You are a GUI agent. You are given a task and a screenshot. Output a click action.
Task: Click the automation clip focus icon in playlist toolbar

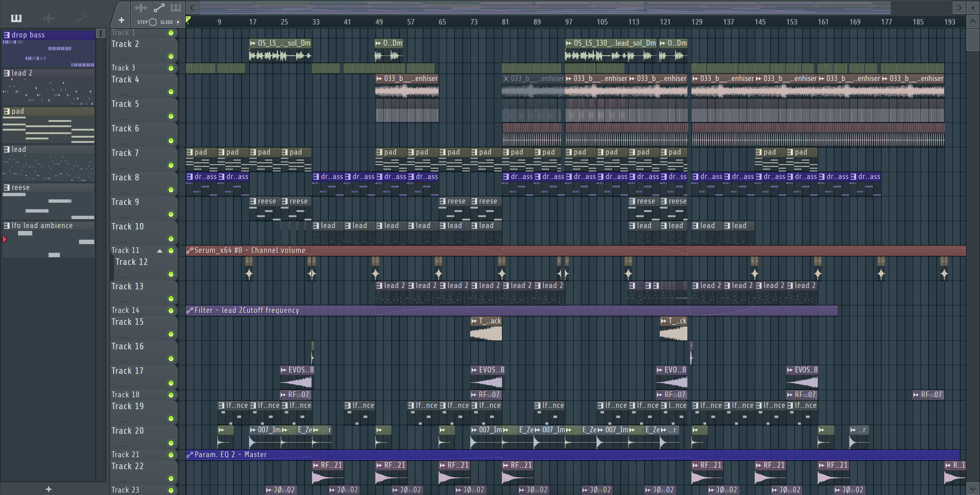(159, 7)
